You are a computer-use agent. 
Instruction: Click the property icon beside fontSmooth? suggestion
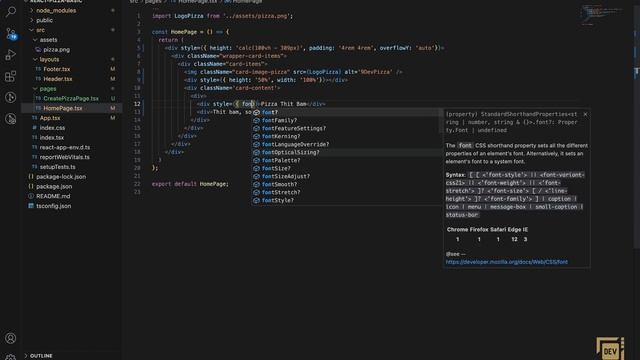[x=256, y=184]
